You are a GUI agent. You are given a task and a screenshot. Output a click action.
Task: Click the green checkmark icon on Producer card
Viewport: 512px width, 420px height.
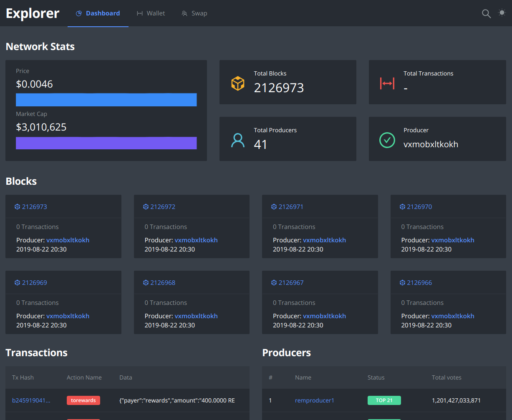tap(387, 140)
